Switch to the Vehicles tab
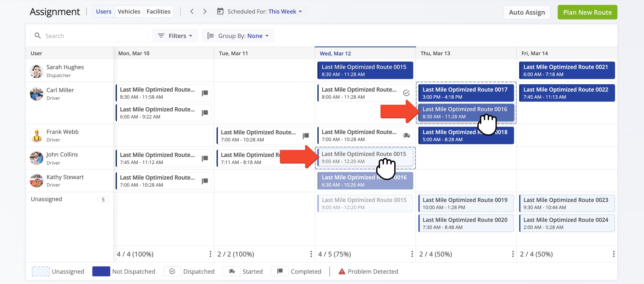The width and height of the screenshot is (644, 284). point(129,12)
